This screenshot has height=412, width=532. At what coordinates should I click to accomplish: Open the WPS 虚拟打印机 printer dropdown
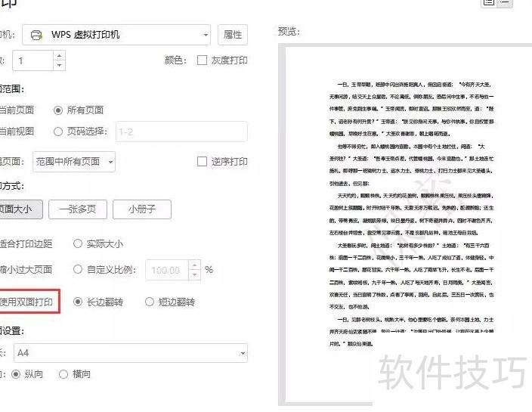point(116,35)
